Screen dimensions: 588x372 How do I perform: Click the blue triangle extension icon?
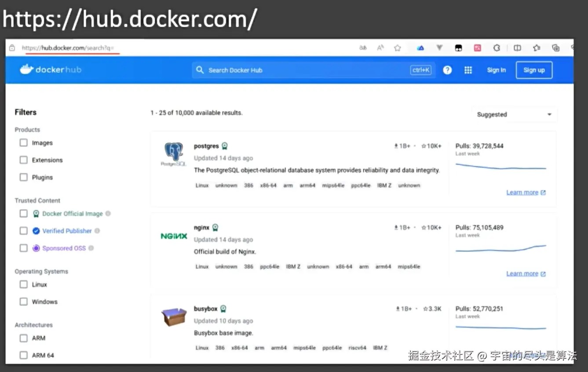coord(420,48)
